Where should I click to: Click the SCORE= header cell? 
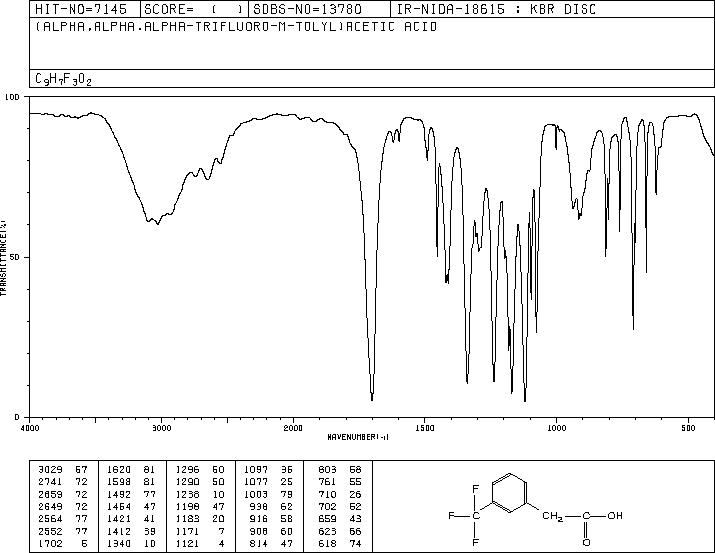click(194, 9)
